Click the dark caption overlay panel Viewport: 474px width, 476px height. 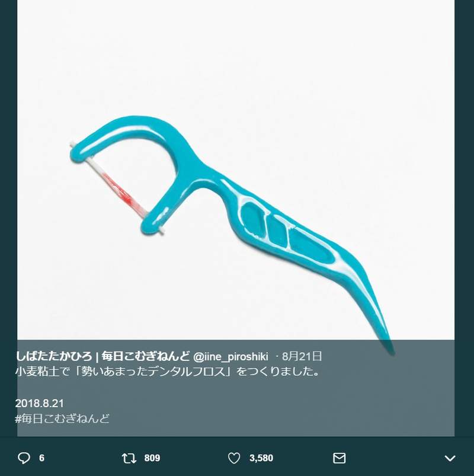(235, 388)
